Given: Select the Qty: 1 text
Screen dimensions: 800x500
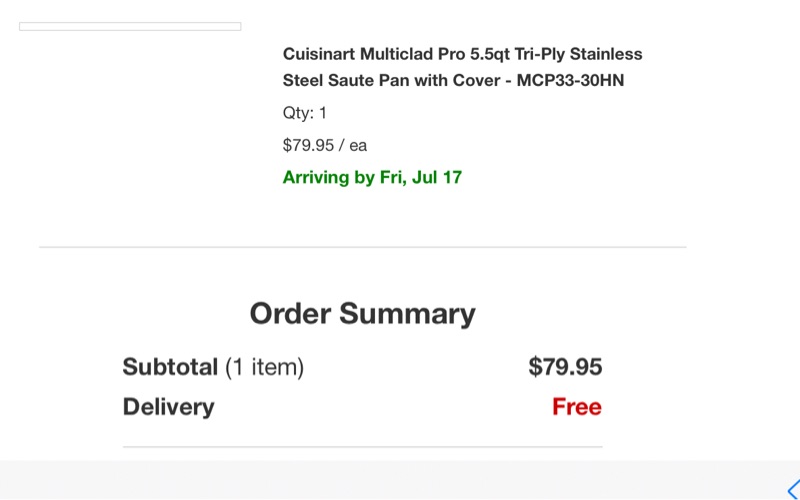Looking at the screenshot, I should coord(305,113).
